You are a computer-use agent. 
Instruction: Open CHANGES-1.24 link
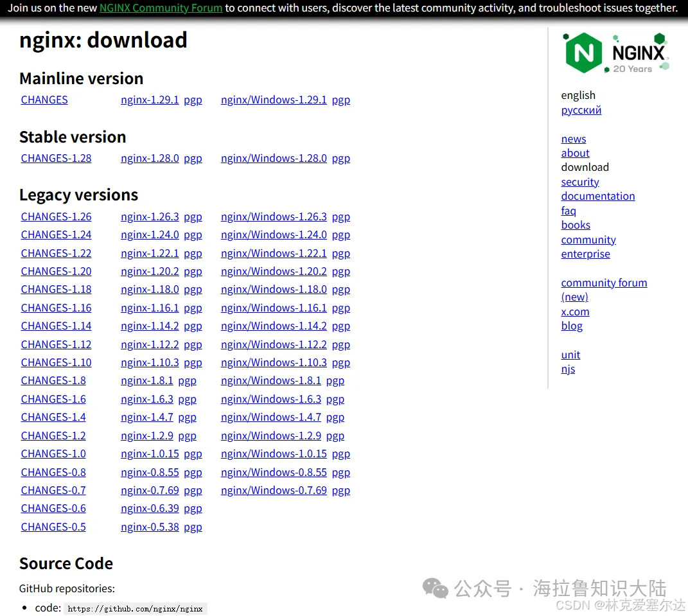tap(56, 234)
